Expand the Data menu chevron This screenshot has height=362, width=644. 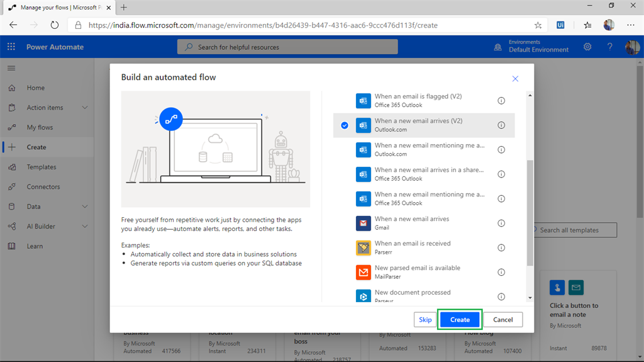coord(85,206)
